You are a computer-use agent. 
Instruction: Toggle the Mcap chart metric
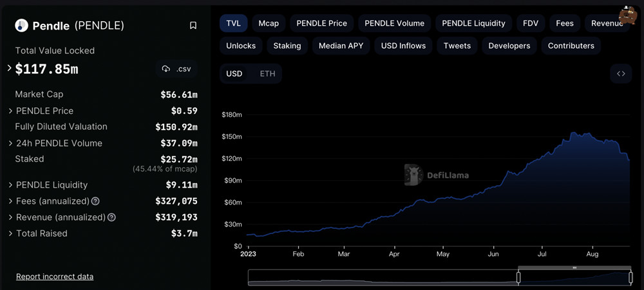[x=269, y=23]
